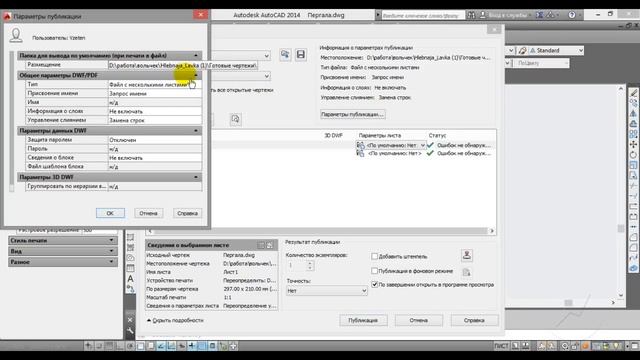Open the Точность dropdown set to Нет
The width and height of the screenshot is (640, 360).
pos(327,291)
